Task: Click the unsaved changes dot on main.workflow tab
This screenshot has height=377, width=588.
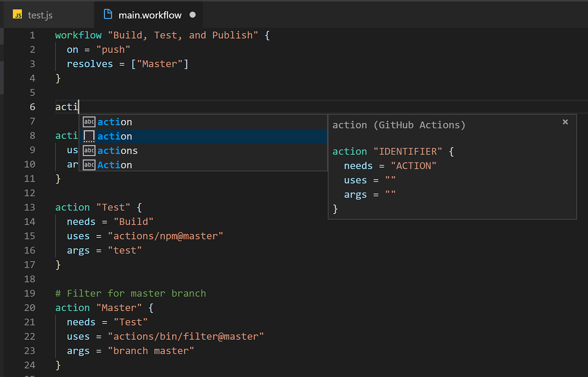Action: point(192,14)
